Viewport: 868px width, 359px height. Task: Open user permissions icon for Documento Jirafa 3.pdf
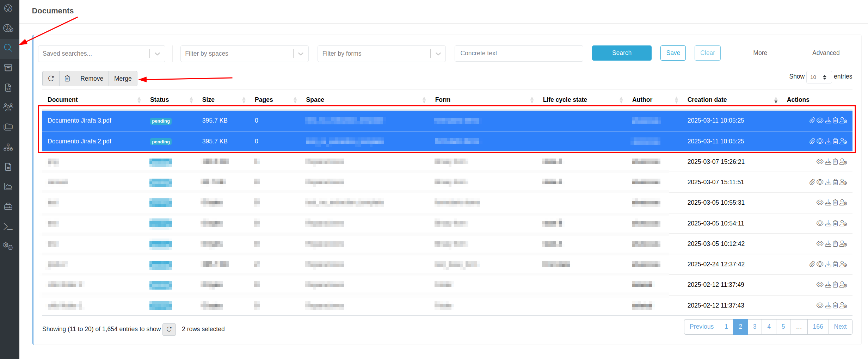click(843, 120)
